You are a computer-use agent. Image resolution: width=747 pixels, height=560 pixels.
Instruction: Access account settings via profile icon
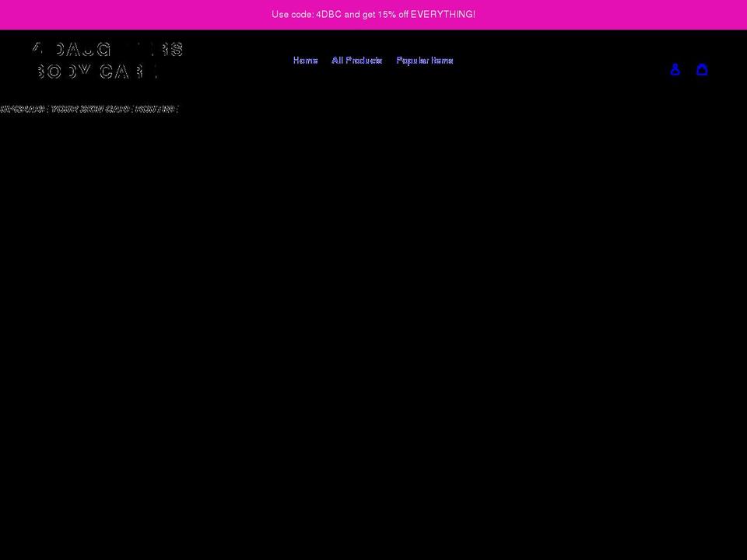675,69
